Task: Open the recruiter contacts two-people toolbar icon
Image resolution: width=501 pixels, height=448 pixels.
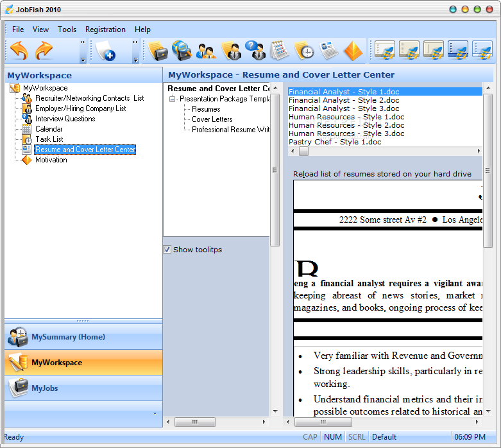Action: tap(206, 51)
